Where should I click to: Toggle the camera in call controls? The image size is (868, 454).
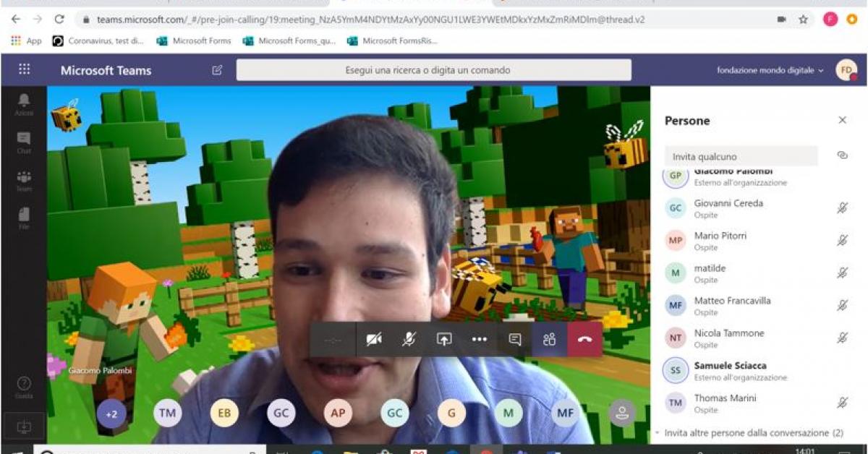pyautogui.click(x=374, y=340)
